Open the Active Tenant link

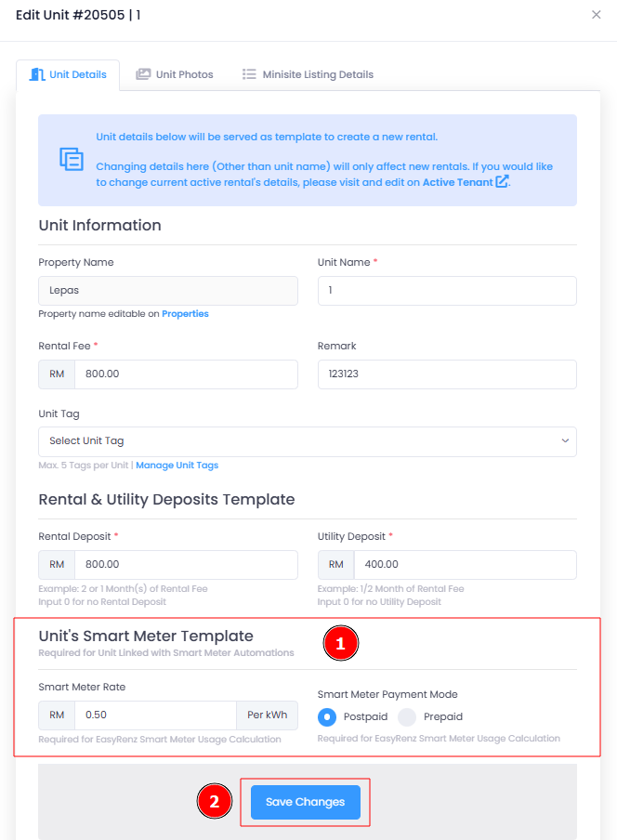click(x=457, y=182)
